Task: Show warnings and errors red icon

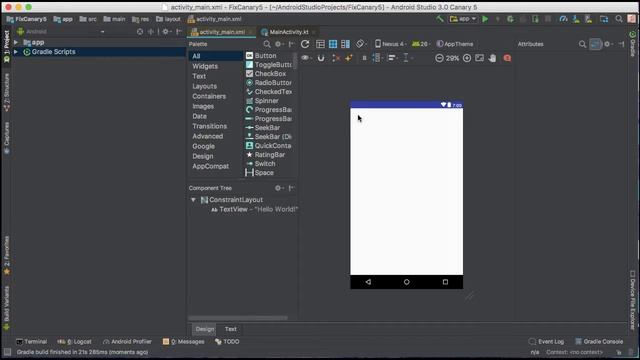Action: point(507,58)
